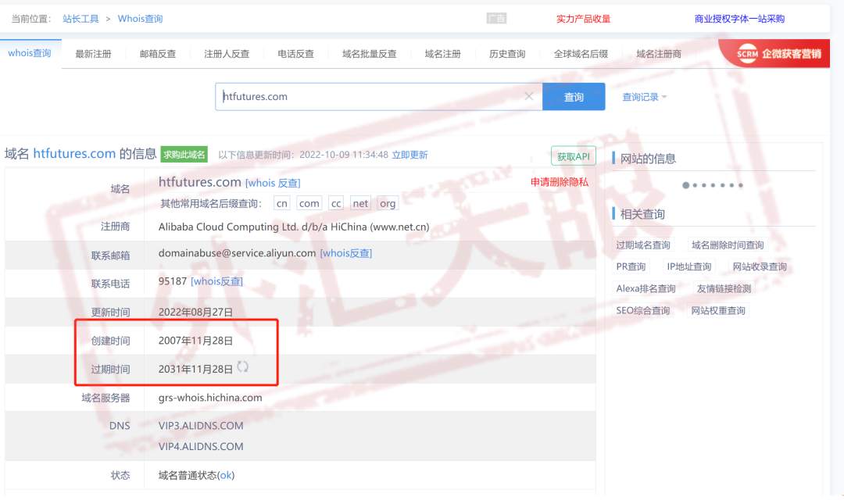Clear the domain search field X icon
The image size is (844, 504).
(528, 96)
